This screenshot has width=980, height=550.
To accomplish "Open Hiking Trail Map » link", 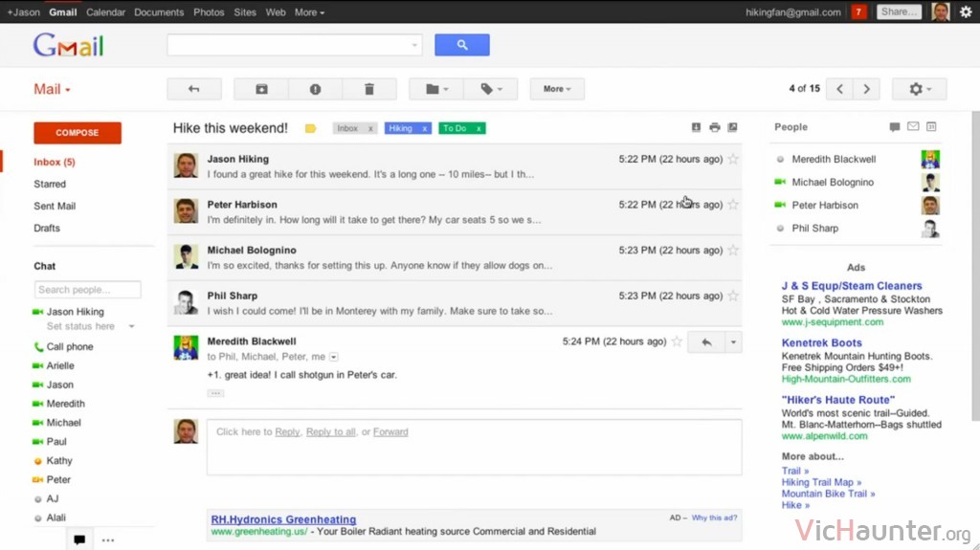I will (x=821, y=482).
